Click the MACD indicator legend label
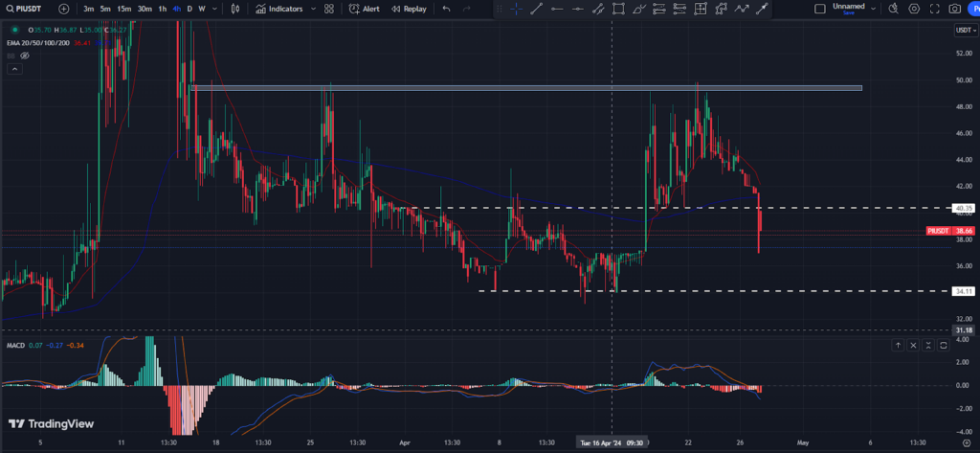 [x=15, y=345]
